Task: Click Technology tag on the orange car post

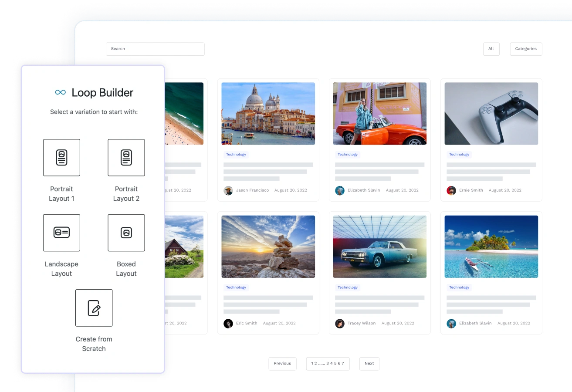Action: [348, 155]
